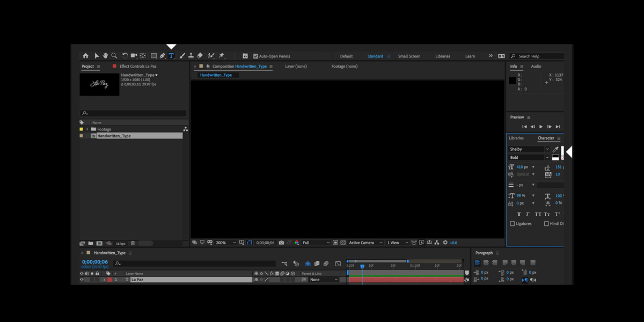Open the Parent None dropdown for La Paz
This screenshot has height=322, width=644.
pos(324,280)
